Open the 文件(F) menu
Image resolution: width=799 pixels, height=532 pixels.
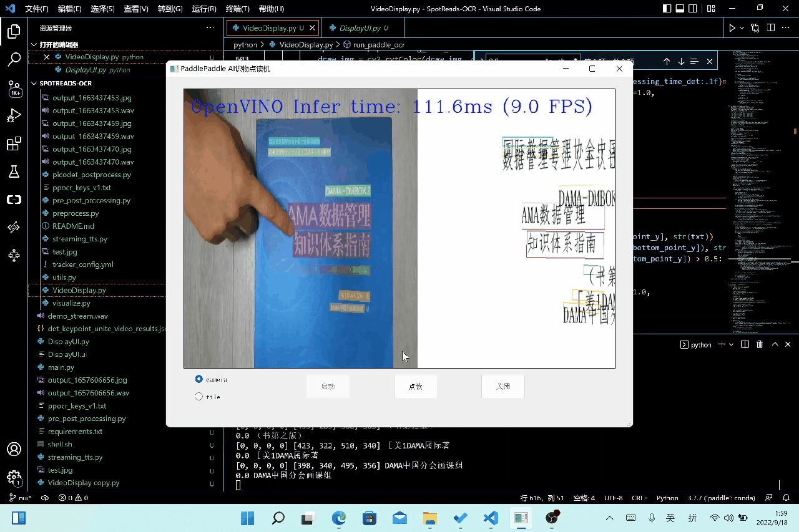tap(37, 9)
